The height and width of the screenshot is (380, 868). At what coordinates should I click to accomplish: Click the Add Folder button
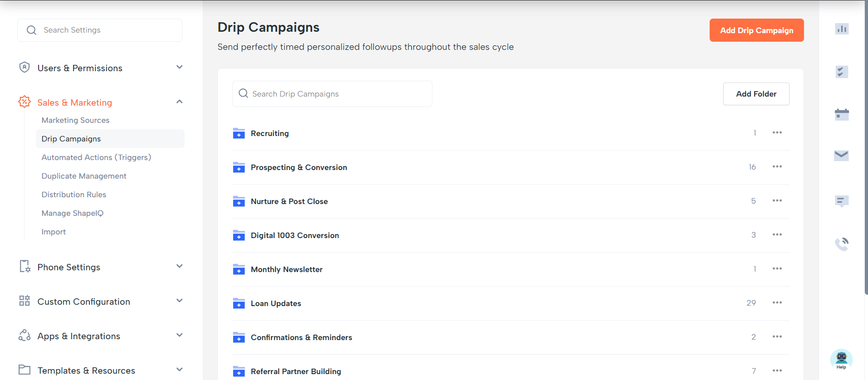pos(756,94)
